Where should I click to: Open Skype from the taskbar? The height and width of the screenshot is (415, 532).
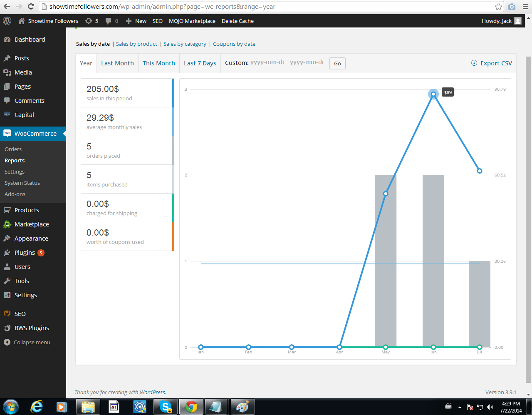click(166, 407)
